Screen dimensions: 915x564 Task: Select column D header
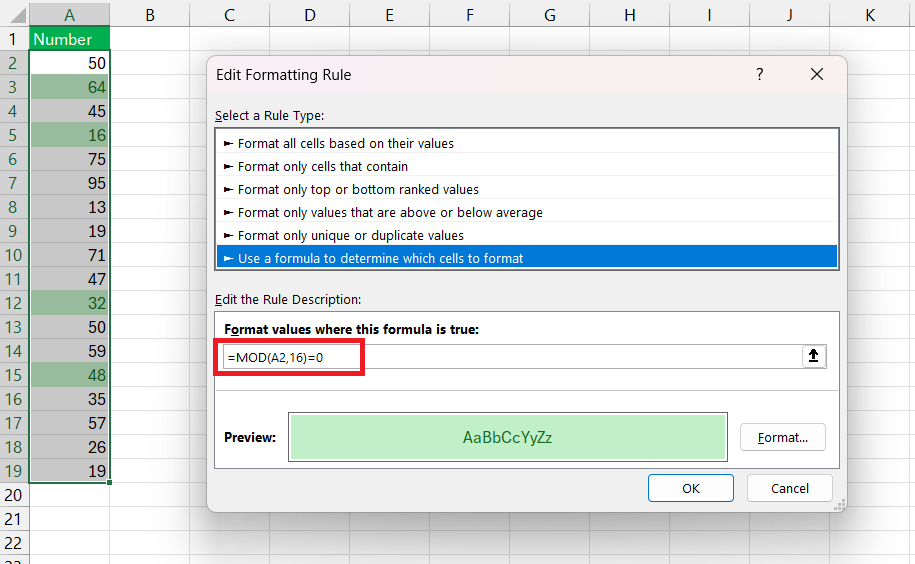point(309,15)
